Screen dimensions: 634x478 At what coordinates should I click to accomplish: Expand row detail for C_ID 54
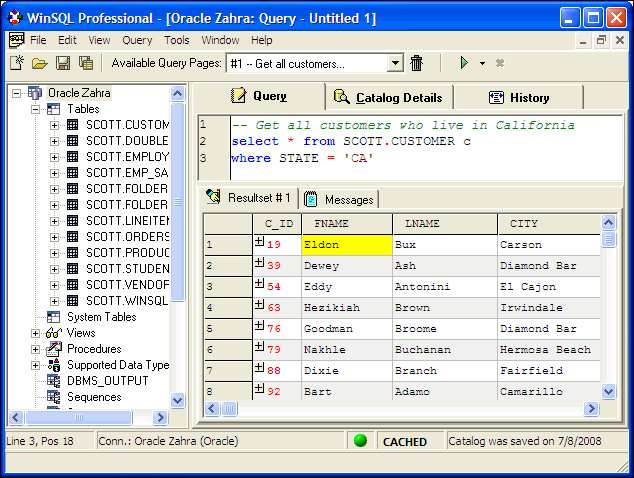[259, 283]
